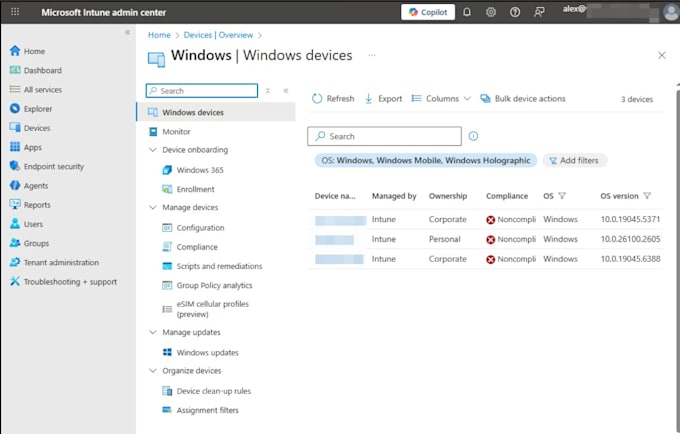Click the Endpoint security shield icon

click(15, 166)
